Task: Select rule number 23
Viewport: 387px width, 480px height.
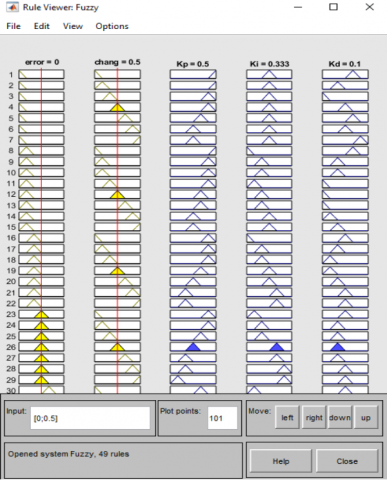Action: tap(11, 314)
